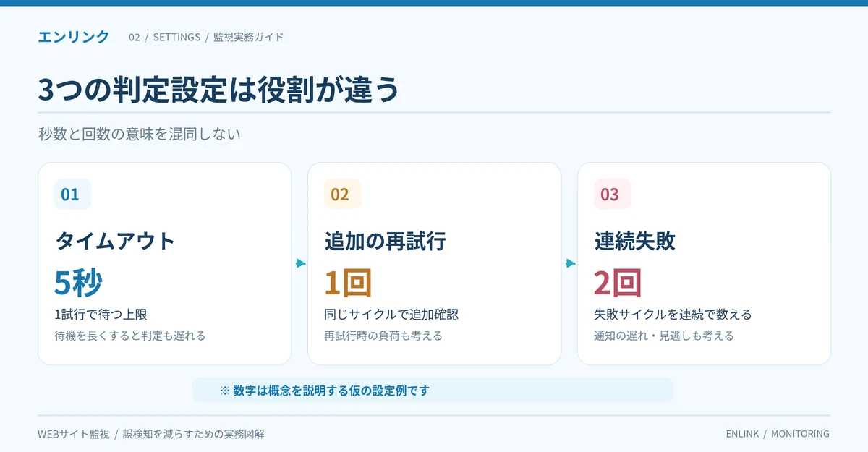The width and height of the screenshot is (868, 452).
Task: Click the 5秒 value
Action: 78,282
